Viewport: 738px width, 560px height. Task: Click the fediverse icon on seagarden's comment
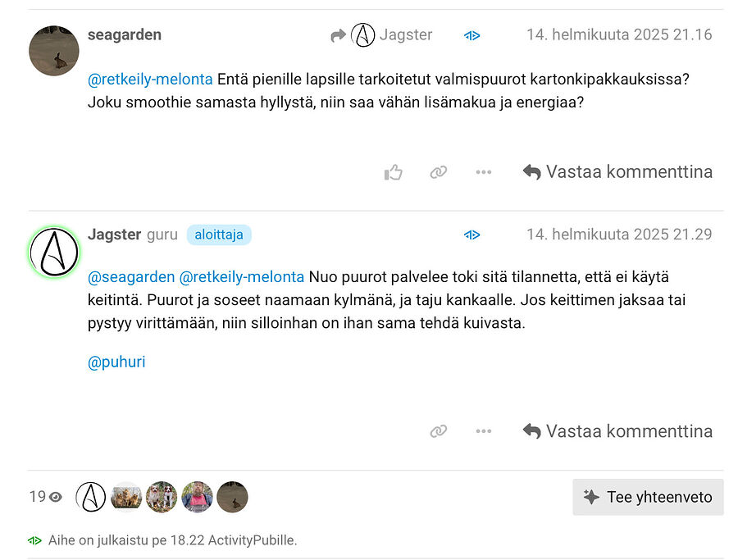(472, 35)
